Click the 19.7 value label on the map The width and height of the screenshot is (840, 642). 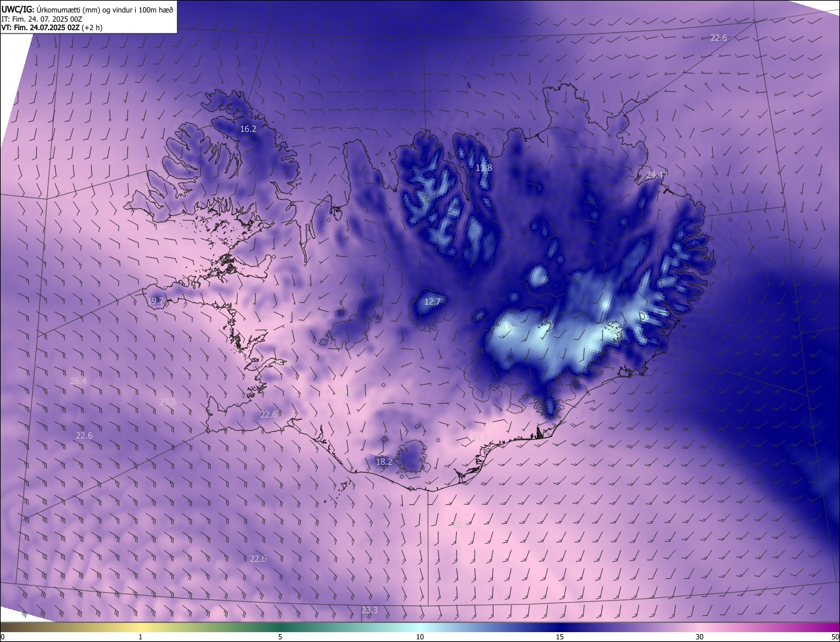coord(156,301)
